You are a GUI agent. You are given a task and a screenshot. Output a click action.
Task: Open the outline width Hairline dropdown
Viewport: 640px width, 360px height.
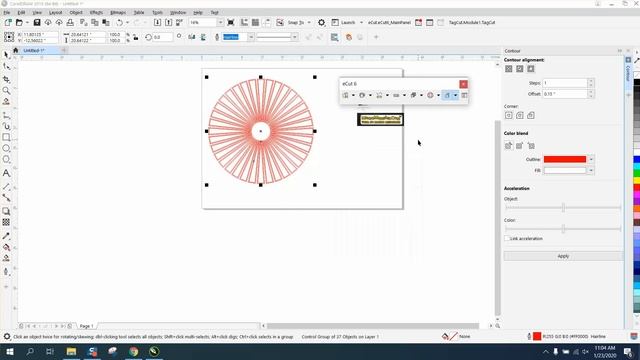coord(251,37)
